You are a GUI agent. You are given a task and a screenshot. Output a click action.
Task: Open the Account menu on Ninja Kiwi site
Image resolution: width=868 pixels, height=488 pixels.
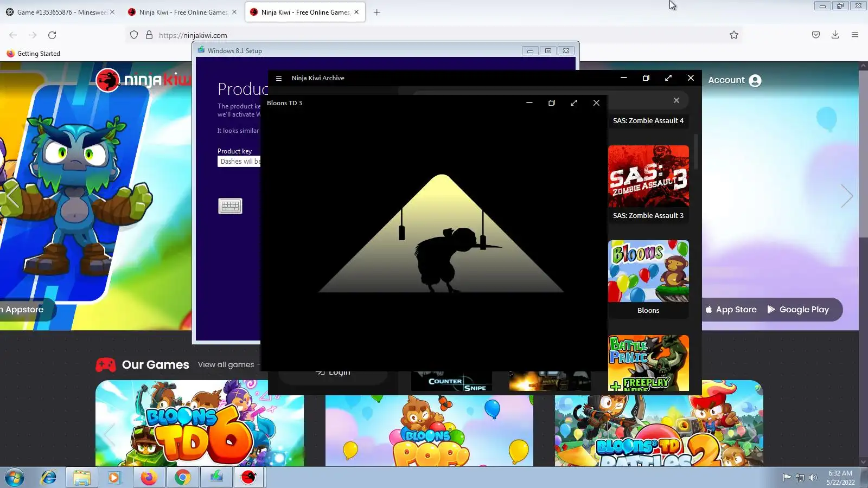click(x=735, y=80)
